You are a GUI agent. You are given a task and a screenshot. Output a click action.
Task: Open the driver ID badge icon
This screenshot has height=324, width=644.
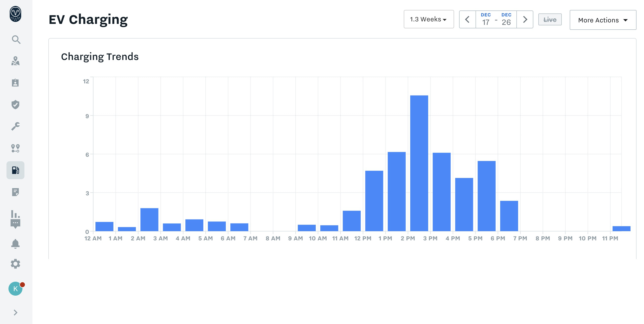pos(15,83)
